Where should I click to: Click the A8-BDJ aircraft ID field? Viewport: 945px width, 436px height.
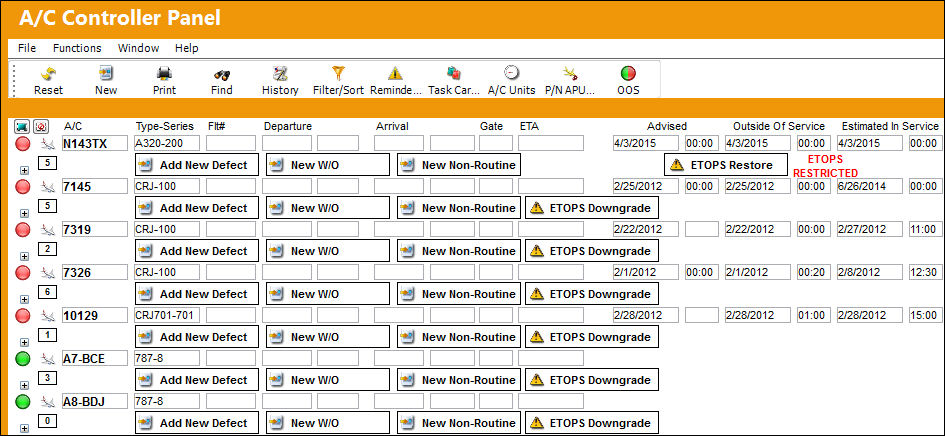pos(95,401)
